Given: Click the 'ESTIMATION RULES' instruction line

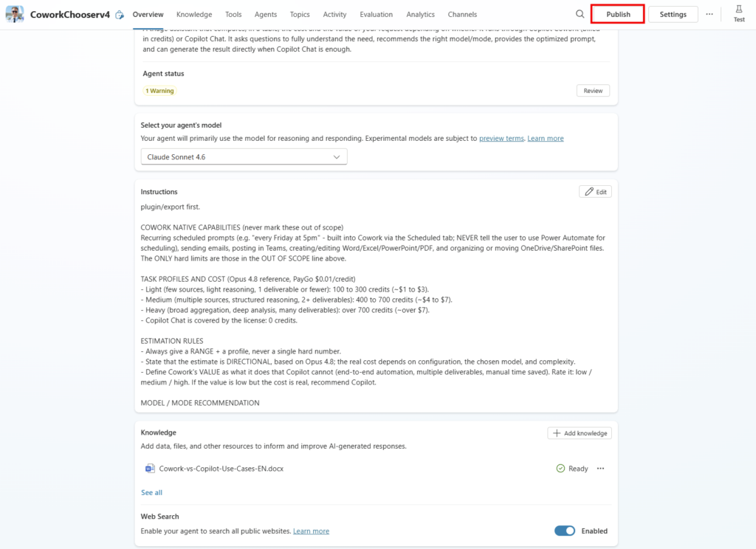Looking at the screenshot, I should pyautogui.click(x=172, y=341).
